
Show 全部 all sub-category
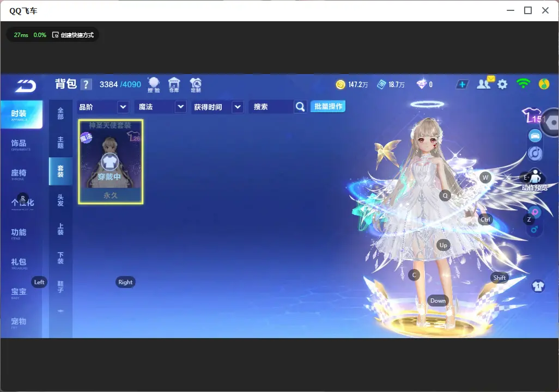[60, 114]
